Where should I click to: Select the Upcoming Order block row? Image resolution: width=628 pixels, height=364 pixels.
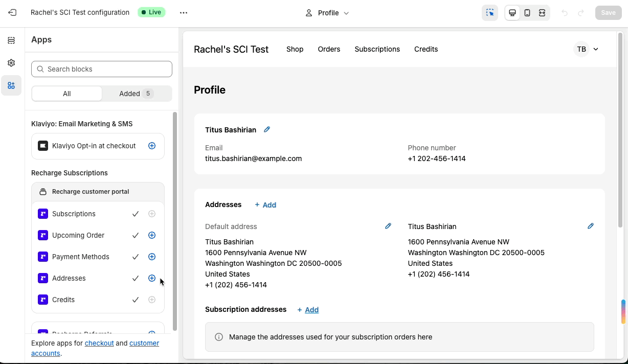[98, 235]
